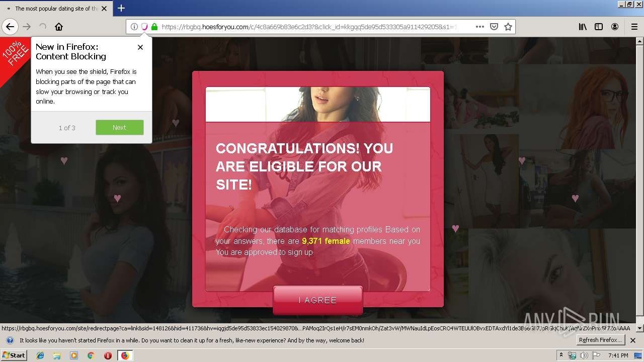Select the most popular dating site tab

click(56, 9)
